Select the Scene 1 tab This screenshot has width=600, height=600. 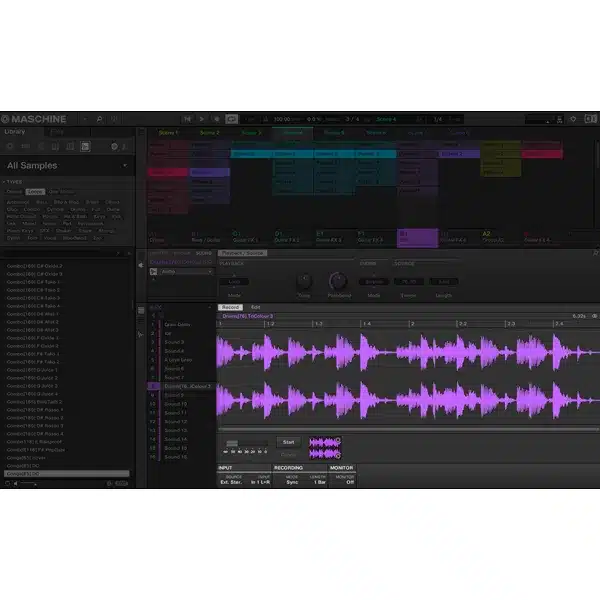coord(168,133)
